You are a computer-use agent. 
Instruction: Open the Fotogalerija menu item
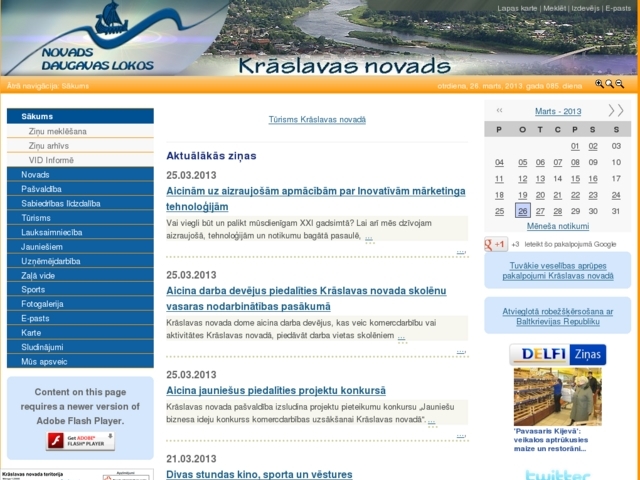click(x=42, y=304)
